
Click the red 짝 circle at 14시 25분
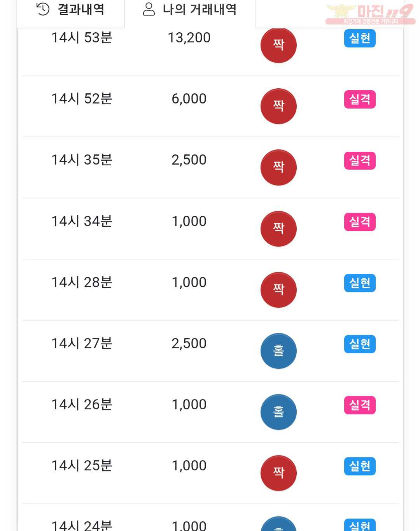tap(278, 473)
